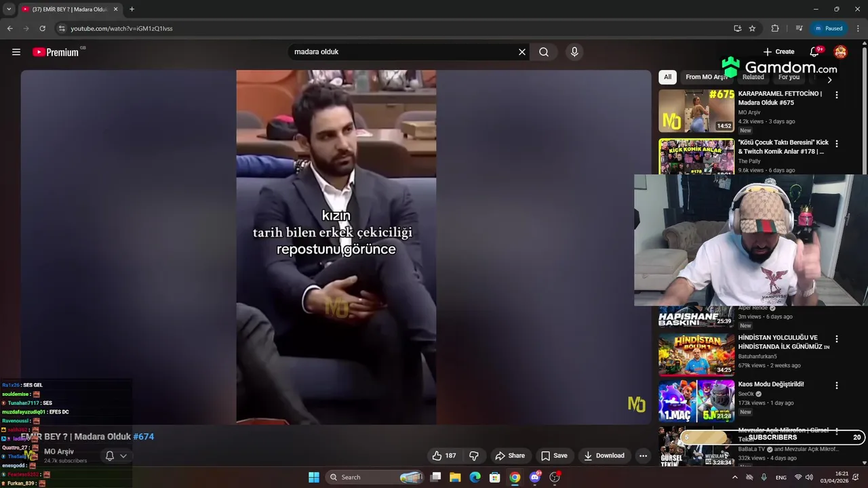Image resolution: width=868 pixels, height=488 pixels.
Task: Open taskbar volume control
Action: tap(809, 477)
